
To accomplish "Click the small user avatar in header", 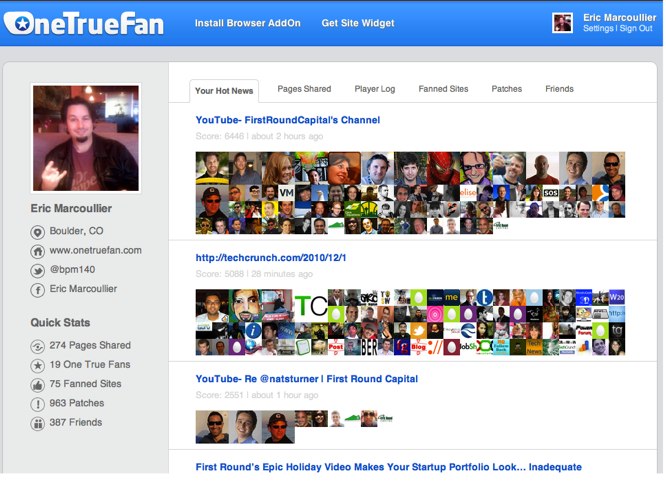I will [562, 23].
